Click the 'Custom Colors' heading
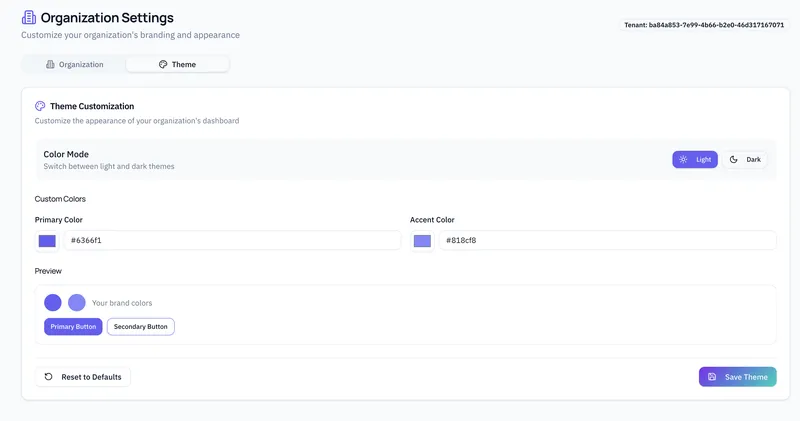The width and height of the screenshot is (800, 421). coord(60,199)
